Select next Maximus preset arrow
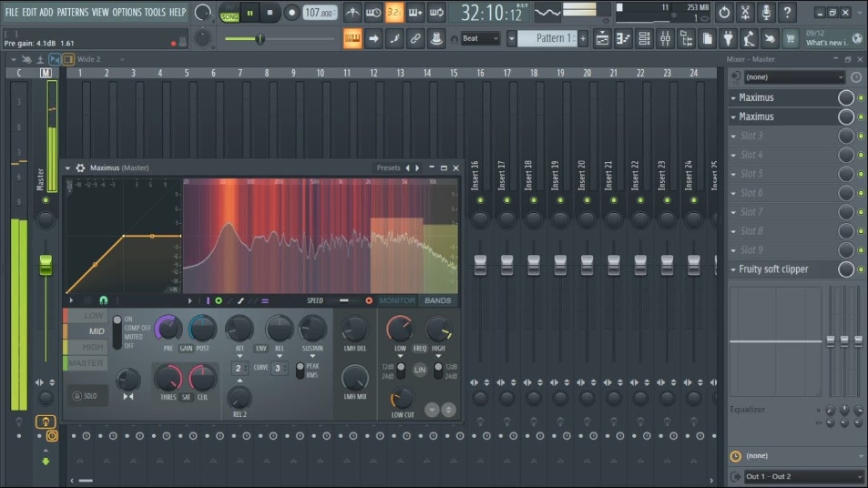This screenshot has height=488, width=868. (418, 168)
